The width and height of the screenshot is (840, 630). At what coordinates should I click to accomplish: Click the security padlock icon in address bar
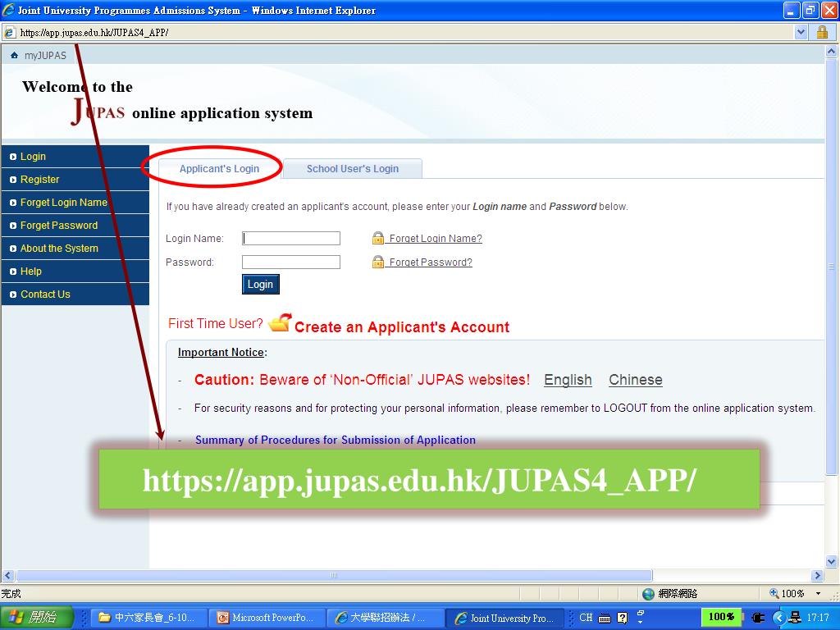coord(822,32)
